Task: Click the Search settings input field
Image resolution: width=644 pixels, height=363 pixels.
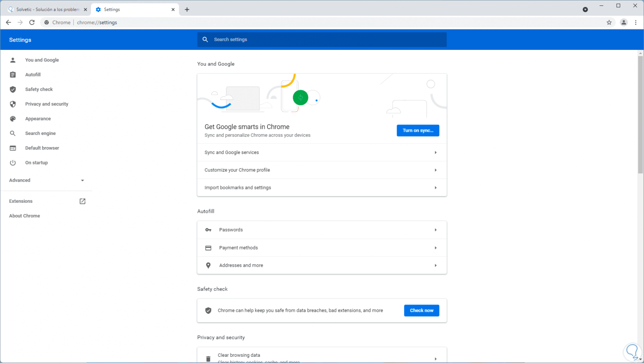Action: click(322, 39)
